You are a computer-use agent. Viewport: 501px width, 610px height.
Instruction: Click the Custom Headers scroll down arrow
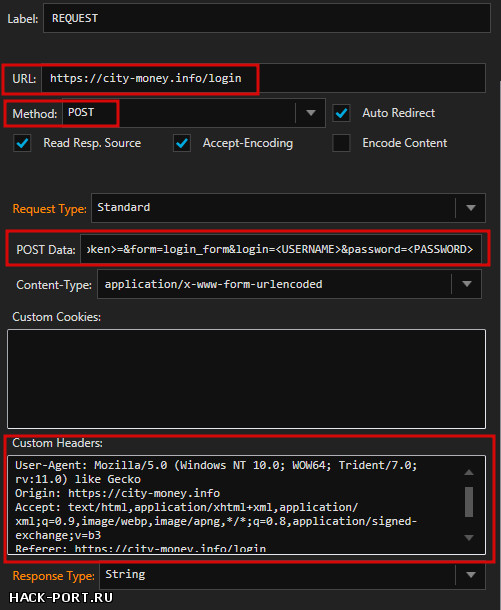(x=469, y=538)
